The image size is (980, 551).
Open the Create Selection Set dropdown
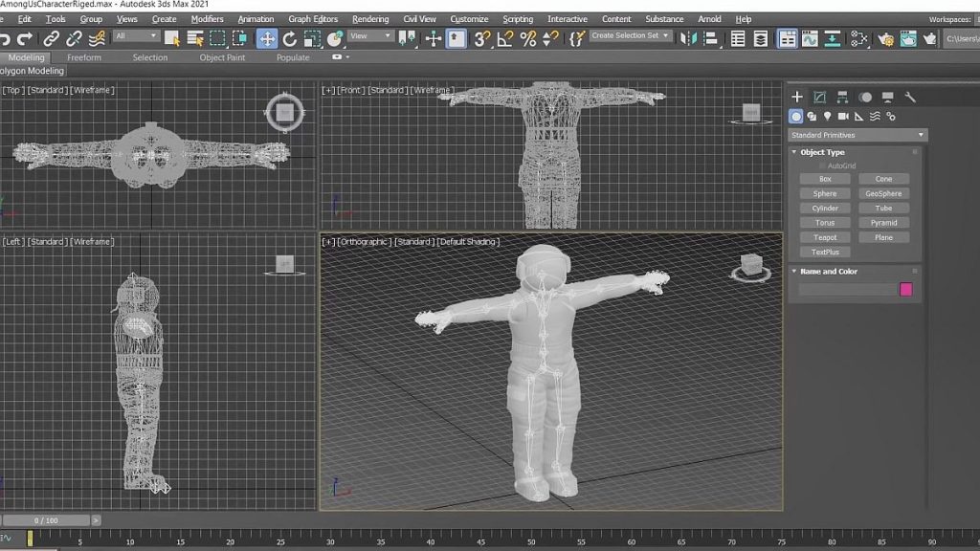coord(630,35)
